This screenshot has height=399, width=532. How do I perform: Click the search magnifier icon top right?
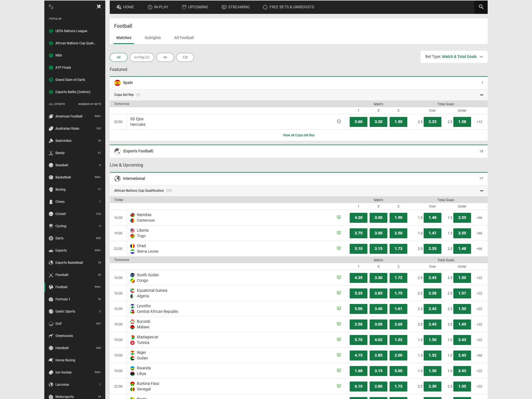pyautogui.click(x=481, y=7)
